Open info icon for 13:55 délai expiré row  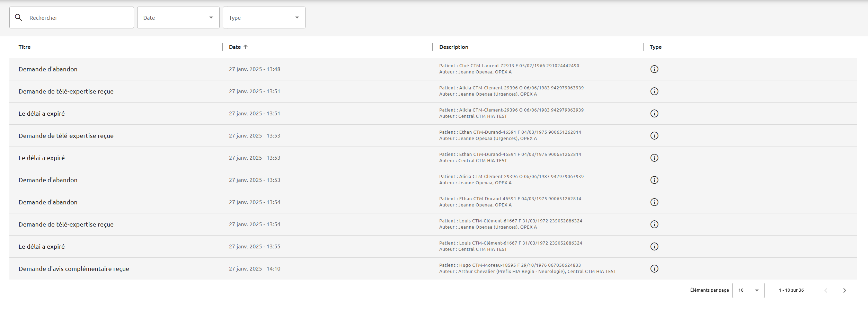coord(654,247)
